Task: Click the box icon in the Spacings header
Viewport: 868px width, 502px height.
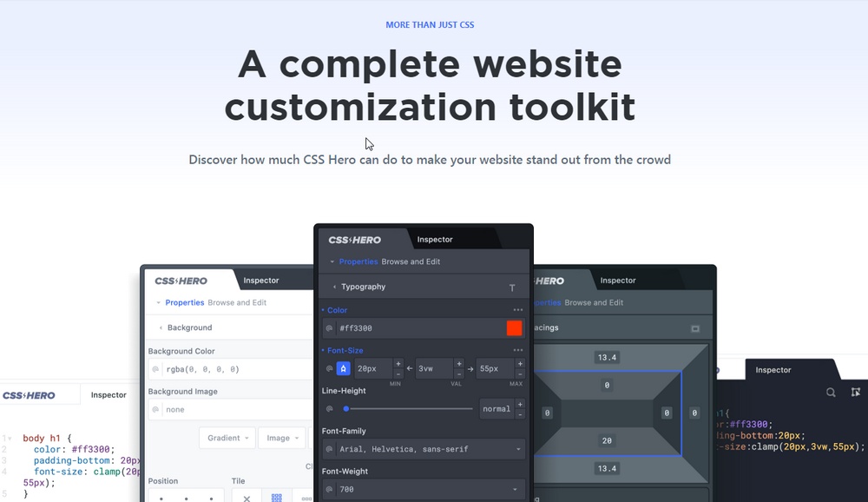Action: (x=695, y=328)
